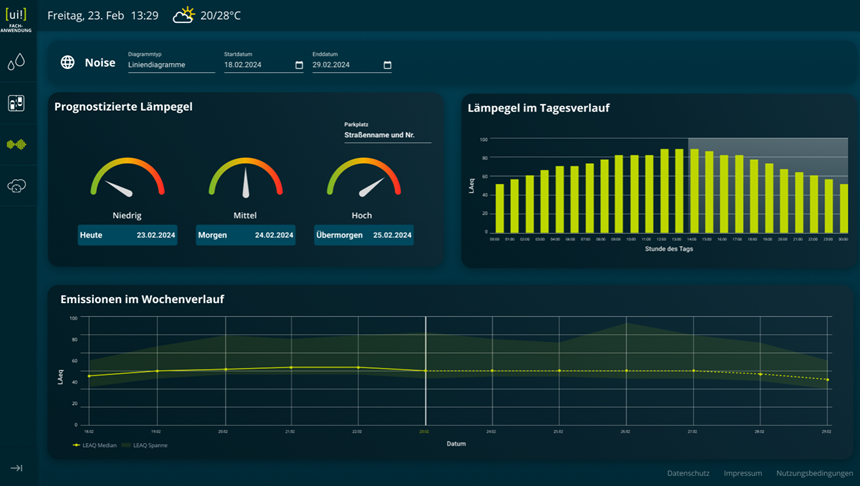Select the Heute 23.02.2024 forecast
Image resolution: width=860 pixels, height=486 pixels.
pyautogui.click(x=127, y=235)
